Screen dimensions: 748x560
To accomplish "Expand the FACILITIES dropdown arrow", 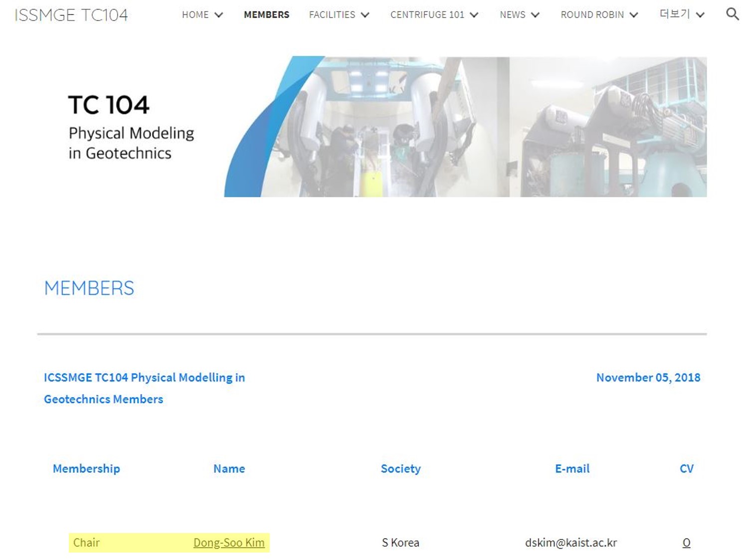I will tap(365, 15).
